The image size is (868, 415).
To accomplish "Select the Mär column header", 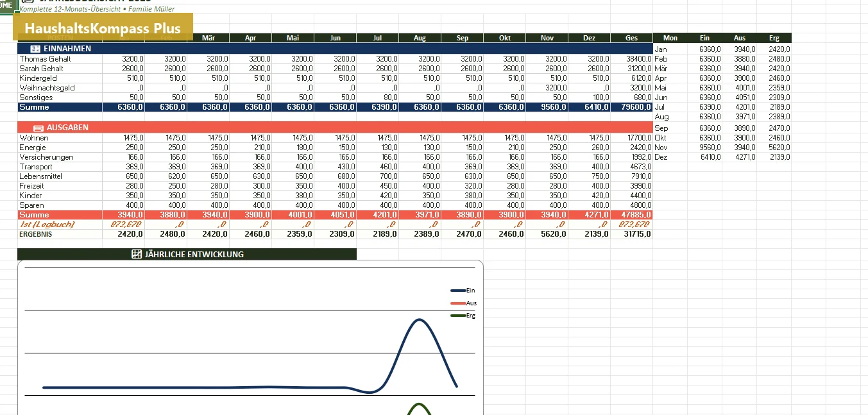I will tap(208, 38).
